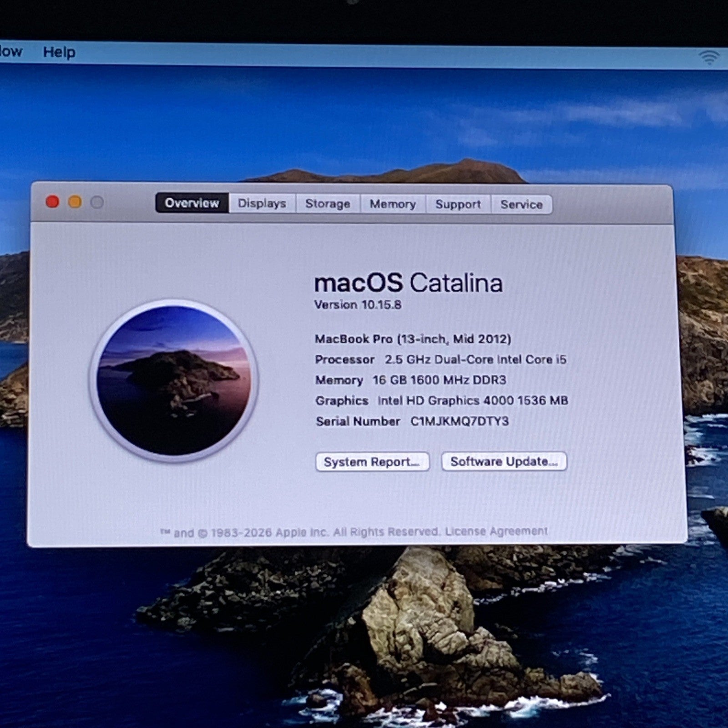Click the Graphics label
Viewport: 728px width, 728px height.
[x=342, y=401]
